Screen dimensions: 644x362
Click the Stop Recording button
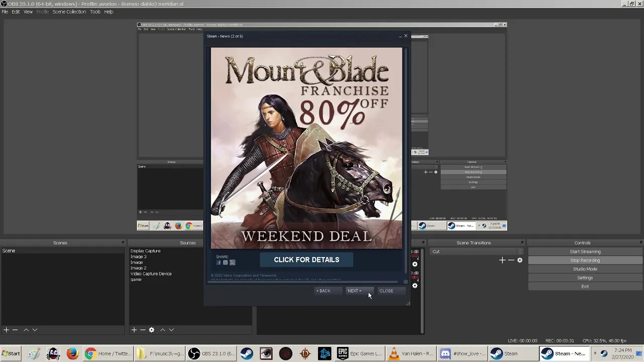coord(585,260)
